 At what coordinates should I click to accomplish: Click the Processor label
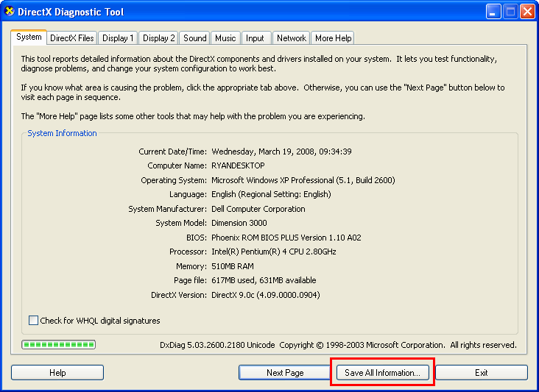coord(188,252)
